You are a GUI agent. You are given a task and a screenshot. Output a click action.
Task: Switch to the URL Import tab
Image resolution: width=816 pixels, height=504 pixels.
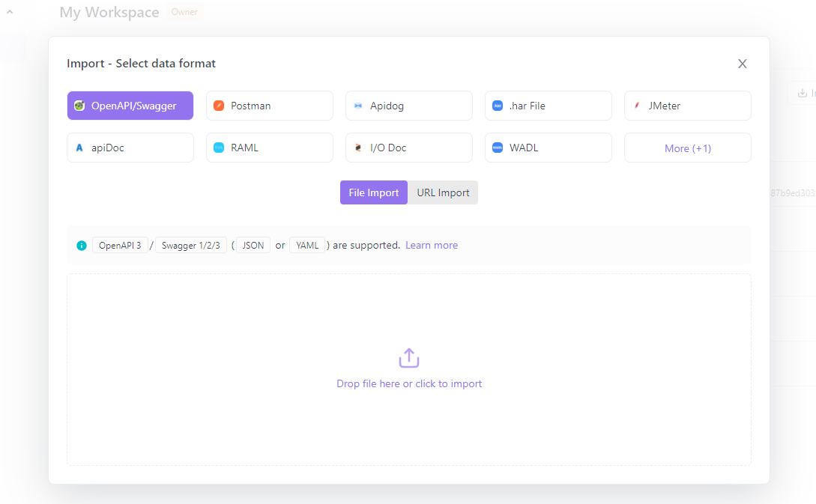tap(443, 192)
